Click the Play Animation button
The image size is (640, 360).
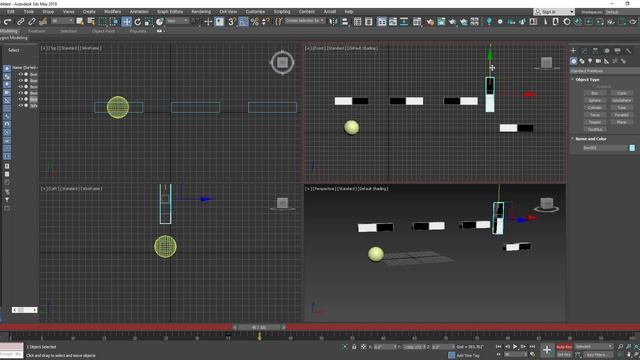(x=515, y=347)
